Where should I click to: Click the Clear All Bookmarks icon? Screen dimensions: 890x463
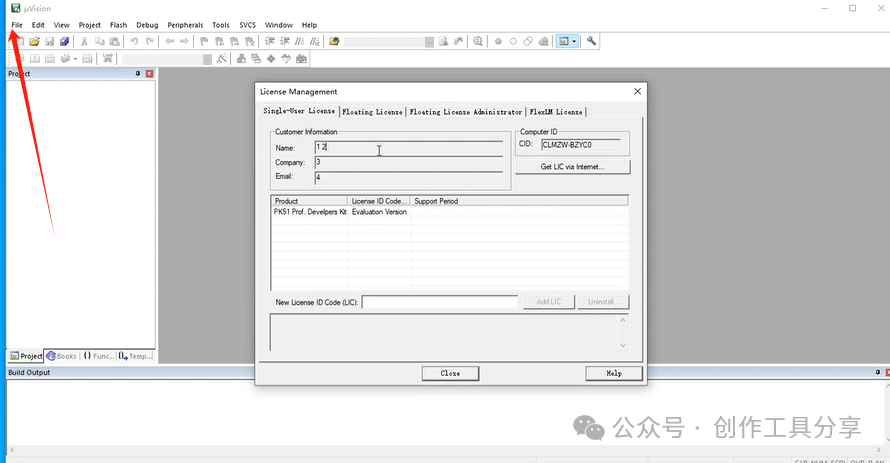click(249, 41)
